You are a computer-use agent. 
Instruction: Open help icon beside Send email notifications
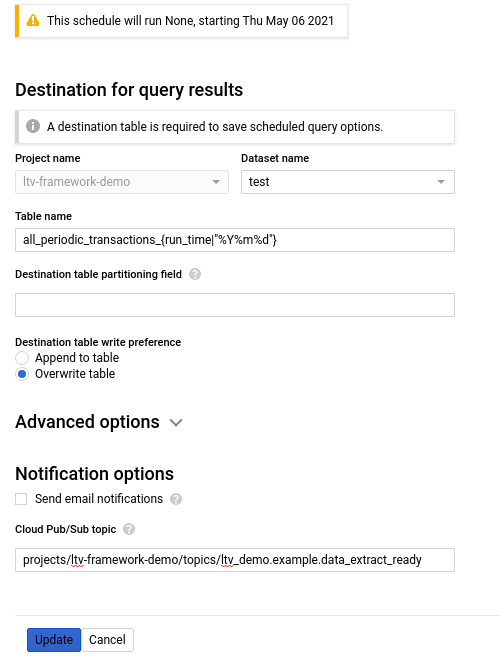[x=176, y=499]
